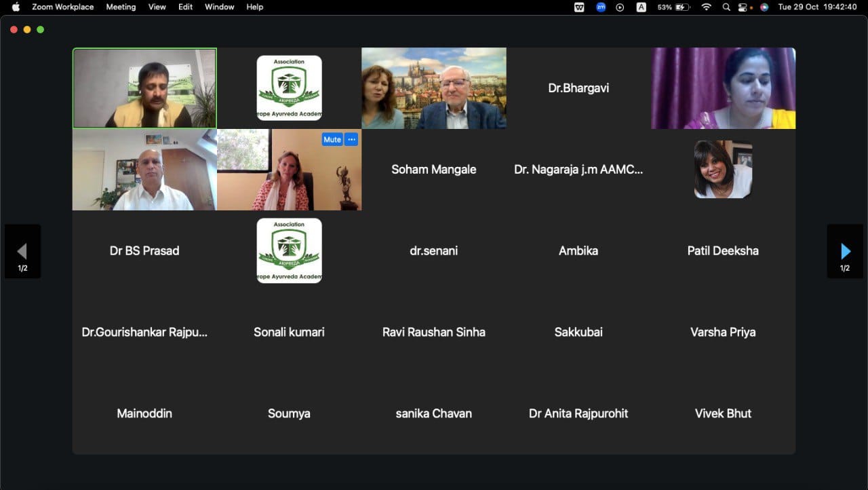Go to previous participant page arrow

click(x=22, y=252)
